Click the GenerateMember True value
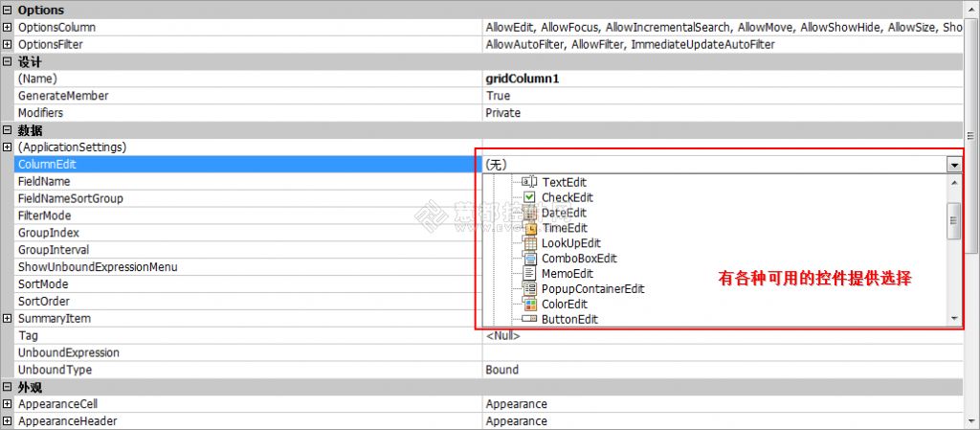This screenshot has height=430, width=980. [498, 96]
